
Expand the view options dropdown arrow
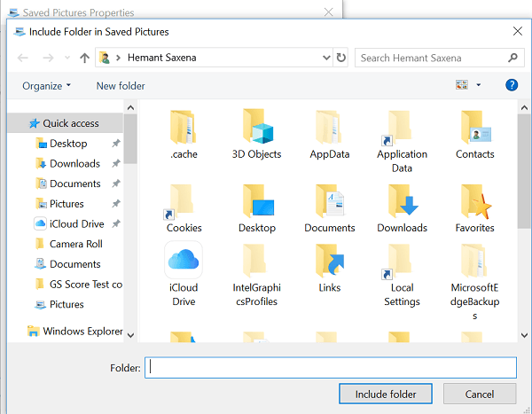pyautogui.click(x=479, y=85)
